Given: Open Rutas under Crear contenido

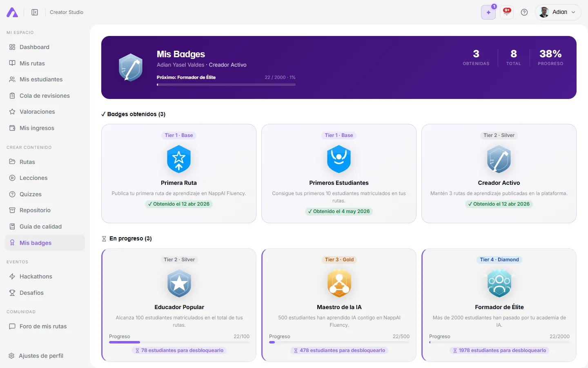Looking at the screenshot, I should tap(45, 162).
